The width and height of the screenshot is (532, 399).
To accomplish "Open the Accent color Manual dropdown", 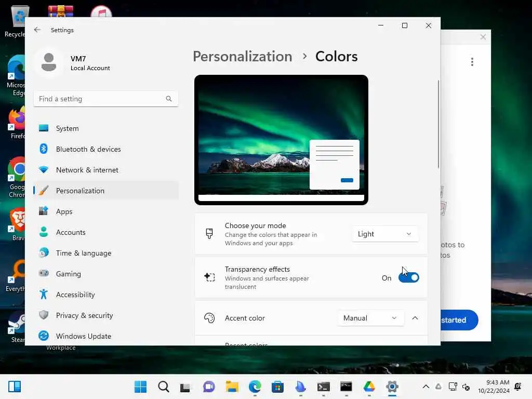I will (x=370, y=318).
